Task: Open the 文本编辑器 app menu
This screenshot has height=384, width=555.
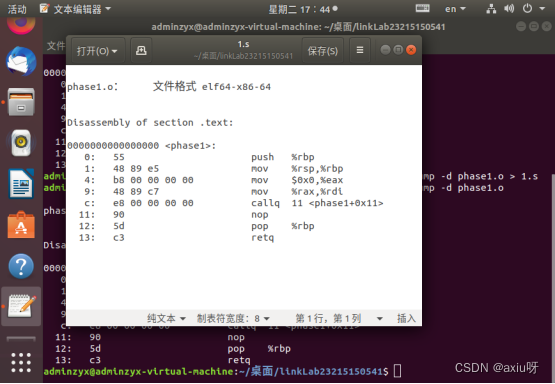Action: 75,9
